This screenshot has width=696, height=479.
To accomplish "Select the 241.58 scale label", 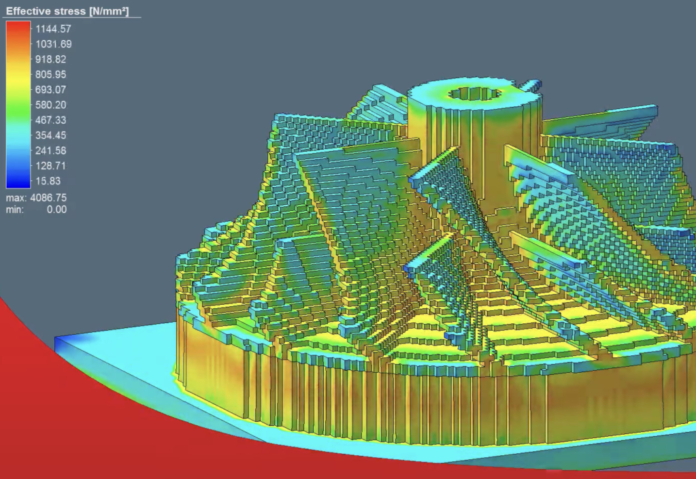I will (52, 150).
